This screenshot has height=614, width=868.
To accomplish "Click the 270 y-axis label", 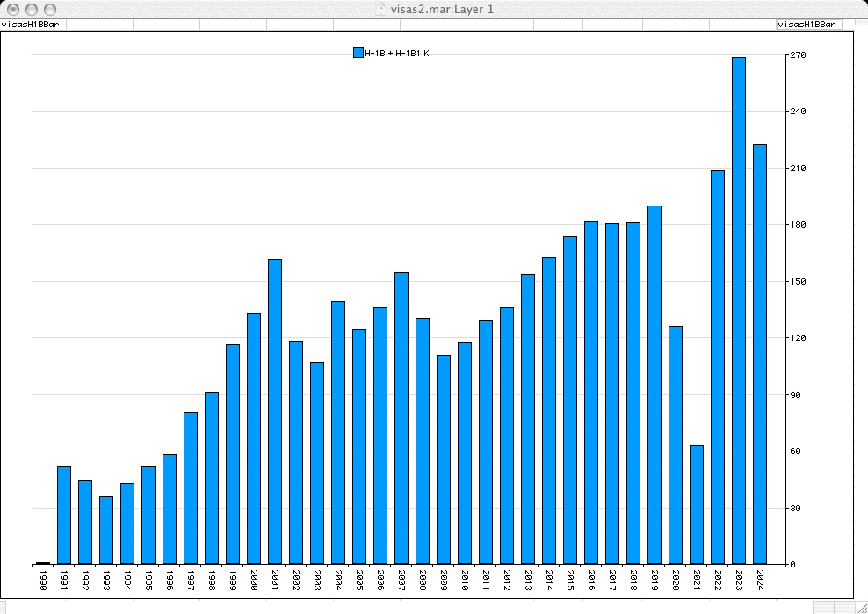I will (x=797, y=55).
